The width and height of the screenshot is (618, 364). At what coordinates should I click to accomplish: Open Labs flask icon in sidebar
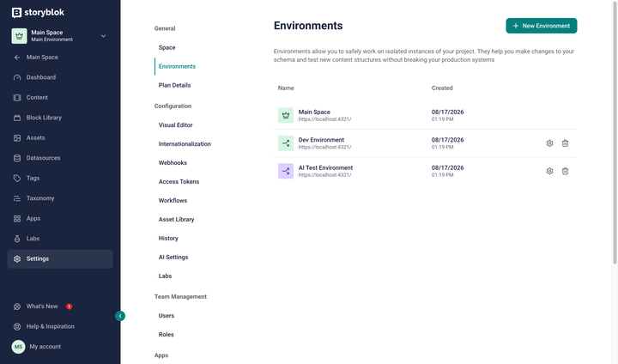coord(17,238)
